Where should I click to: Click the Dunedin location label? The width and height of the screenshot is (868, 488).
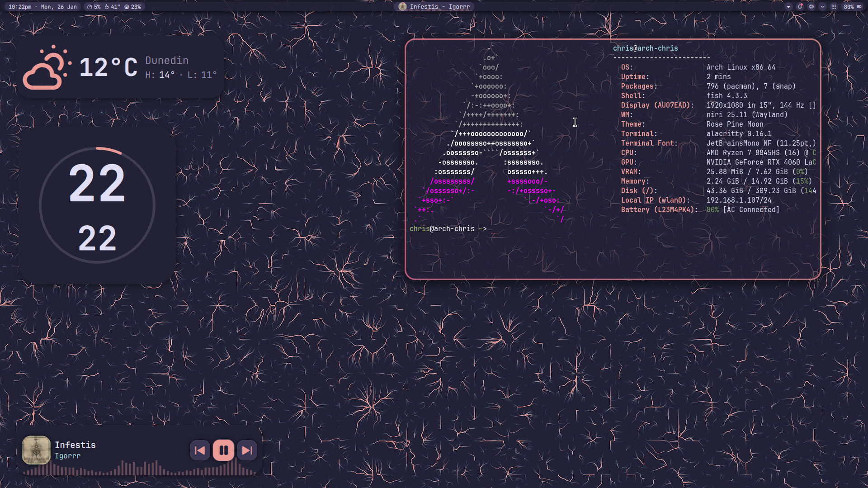(x=167, y=60)
